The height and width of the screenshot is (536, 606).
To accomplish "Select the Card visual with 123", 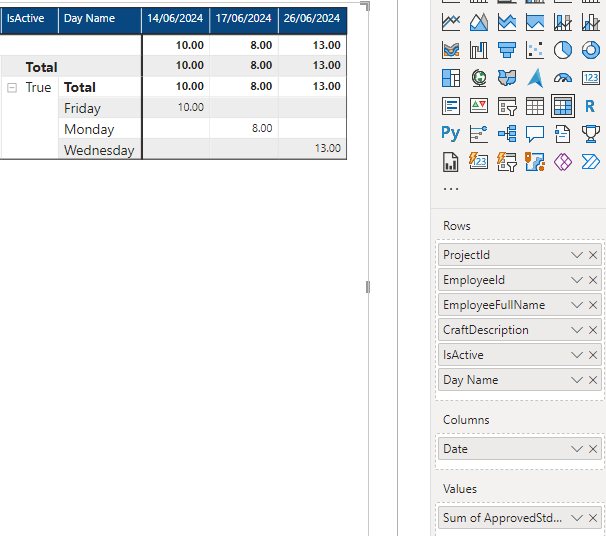I will [591, 78].
